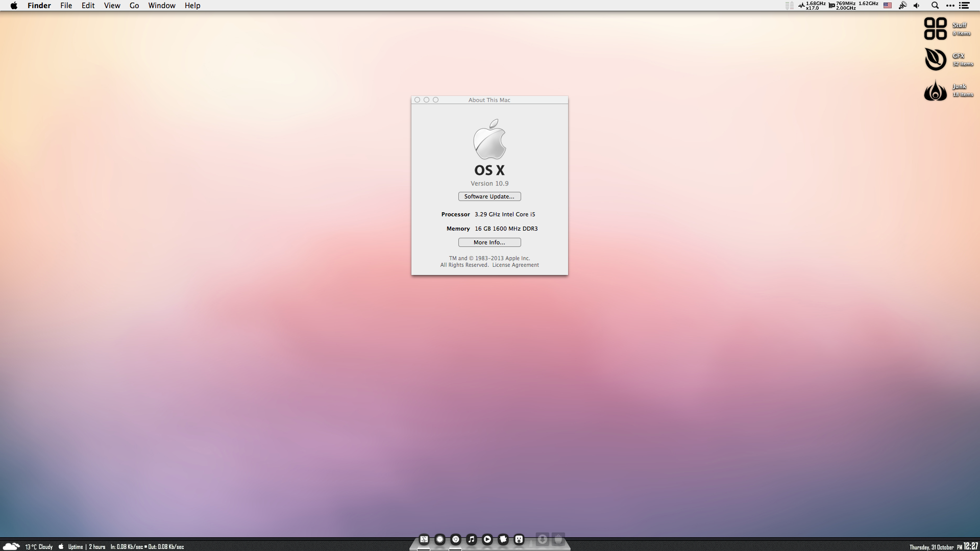The height and width of the screenshot is (551, 980).
Task: Open the US flag input menu
Action: pyautogui.click(x=888, y=6)
